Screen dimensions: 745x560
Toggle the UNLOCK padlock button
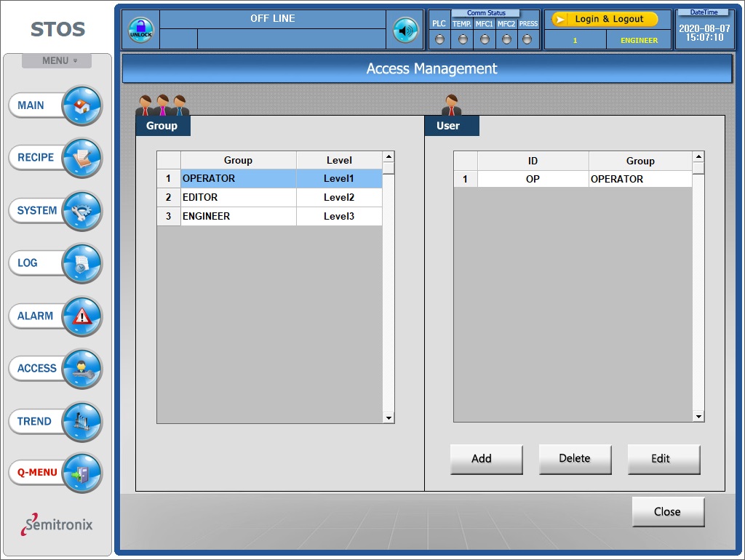point(141,31)
